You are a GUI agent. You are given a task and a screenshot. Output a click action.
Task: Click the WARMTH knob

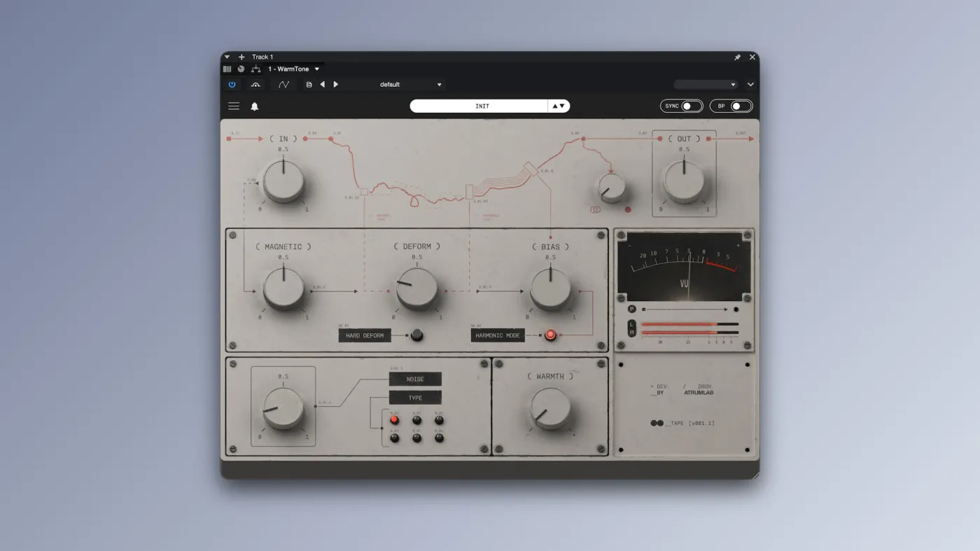tap(550, 408)
